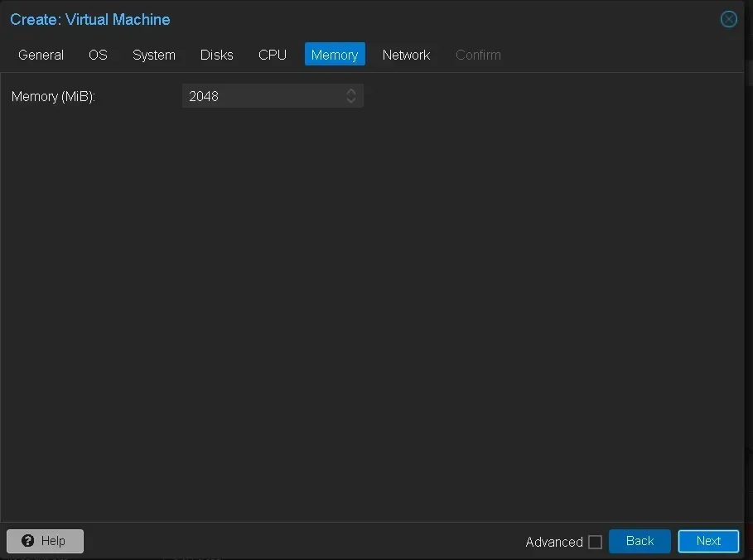Go to the System tab
The image size is (753, 560).
(154, 55)
